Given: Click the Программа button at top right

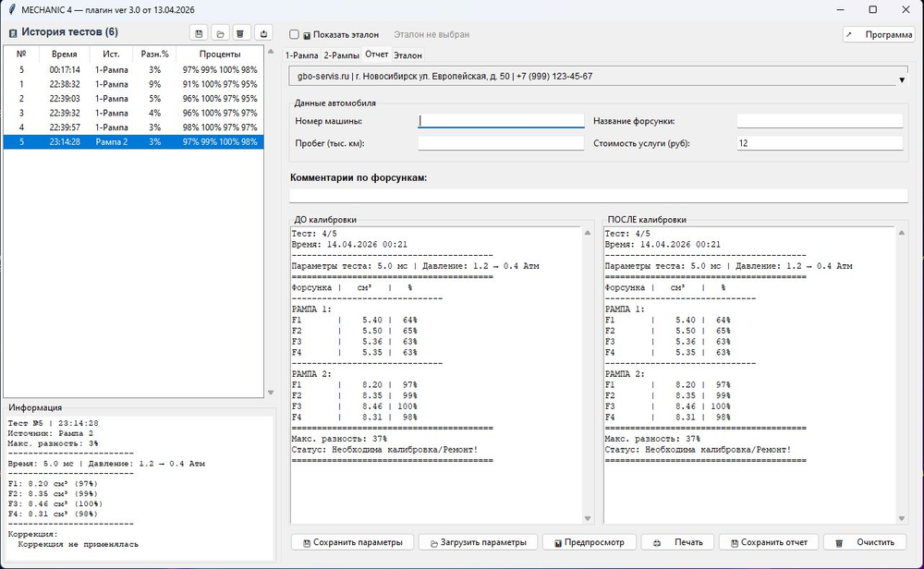Looking at the screenshot, I should point(879,34).
